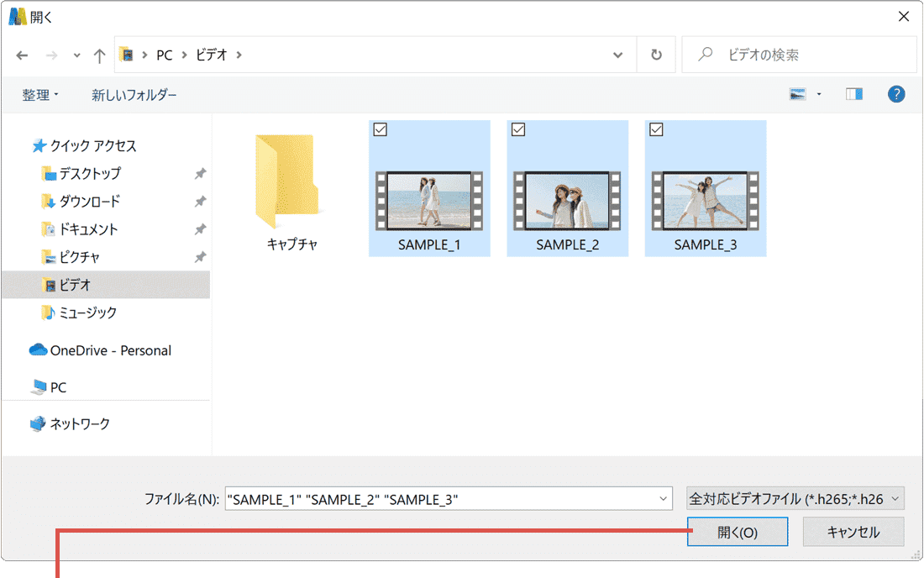Open the Help via the question mark icon

(896, 93)
